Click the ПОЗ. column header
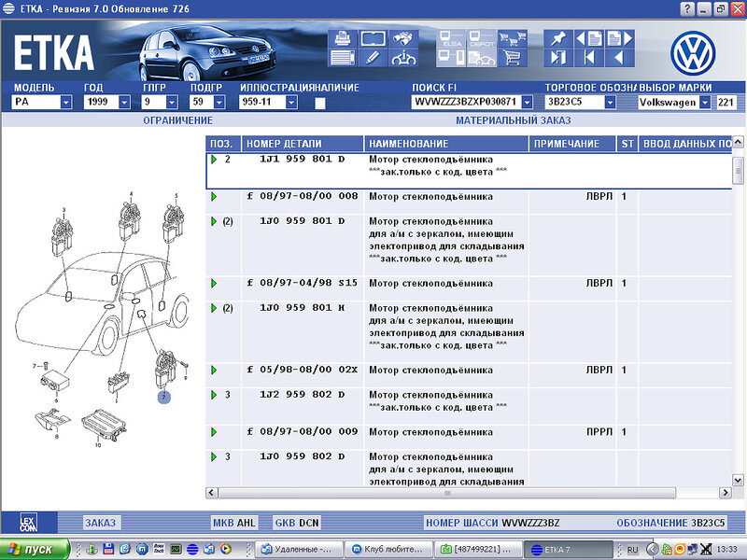This screenshot has width=747, height=560. (x=223, y=144)
